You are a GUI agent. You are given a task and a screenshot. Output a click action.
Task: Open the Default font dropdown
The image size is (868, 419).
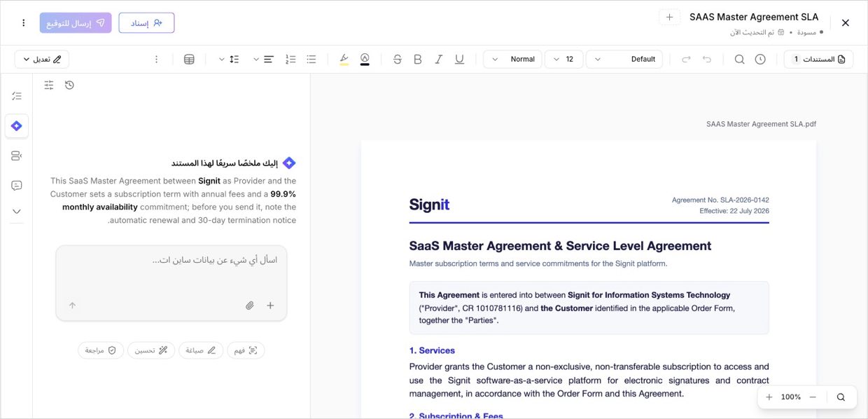click(x=624, y=60)
